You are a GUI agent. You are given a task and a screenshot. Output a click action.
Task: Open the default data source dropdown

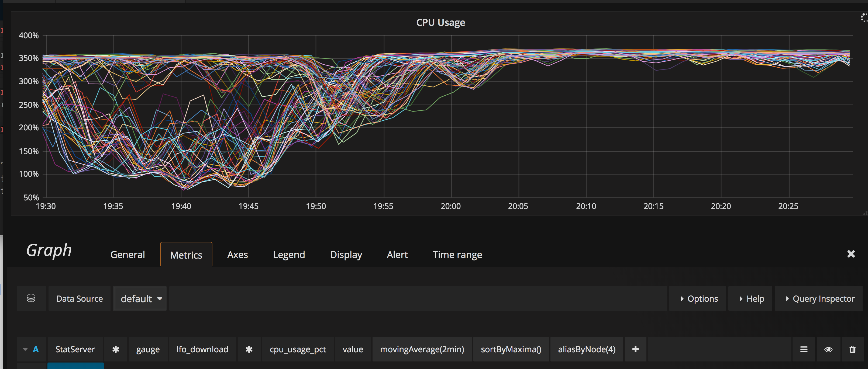(x=140, y=298)
